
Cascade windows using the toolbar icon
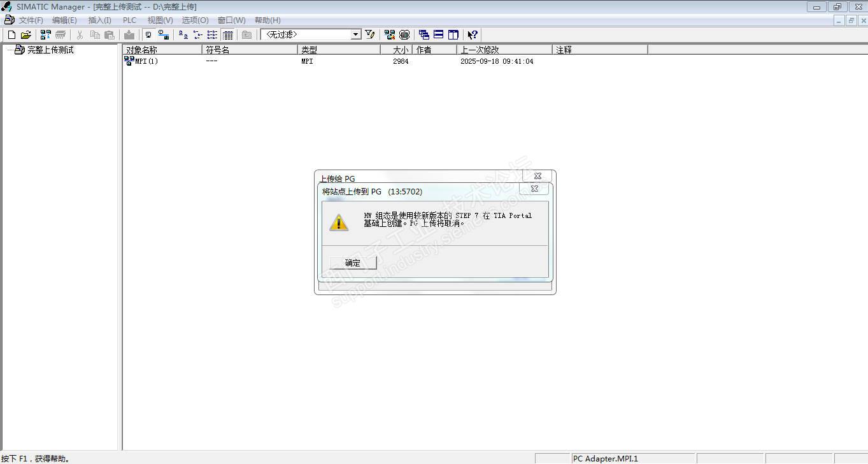tap(424, 35)
